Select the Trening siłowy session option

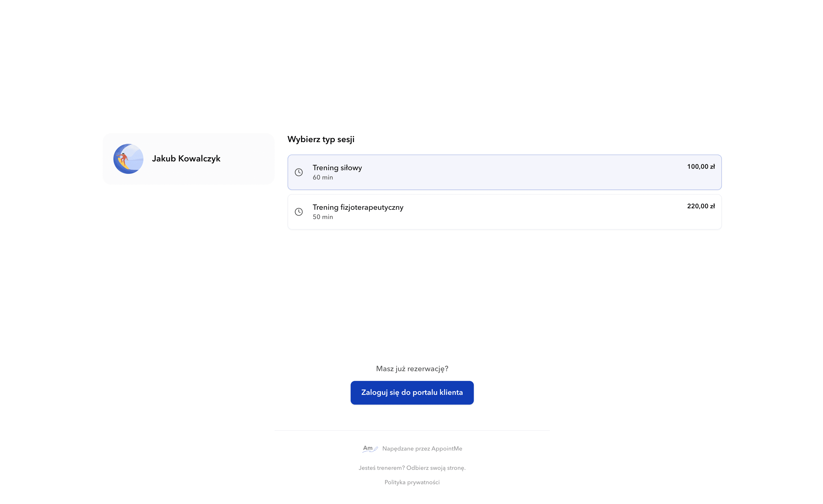504,172
